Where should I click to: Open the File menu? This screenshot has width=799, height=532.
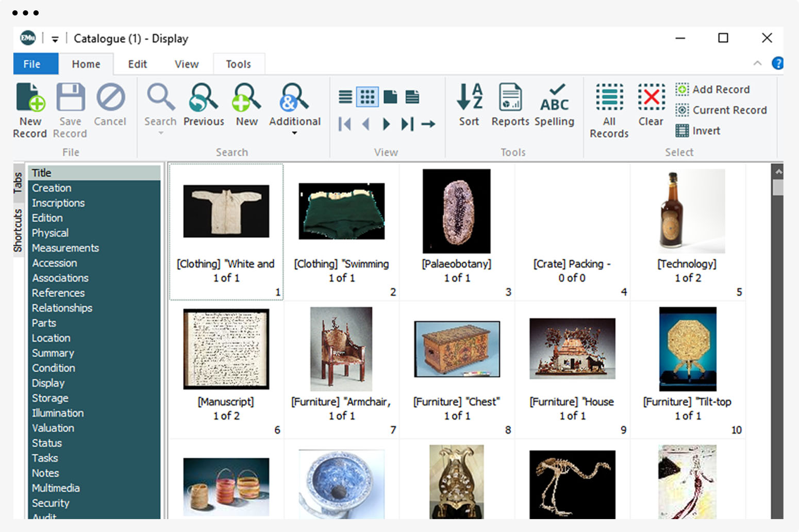coord(32,64)
